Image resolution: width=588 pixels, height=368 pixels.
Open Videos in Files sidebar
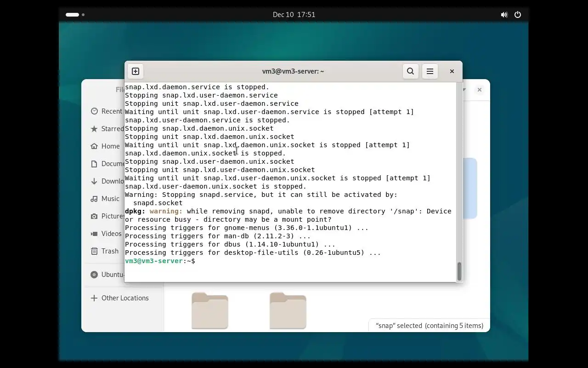(x=106, y=234)
